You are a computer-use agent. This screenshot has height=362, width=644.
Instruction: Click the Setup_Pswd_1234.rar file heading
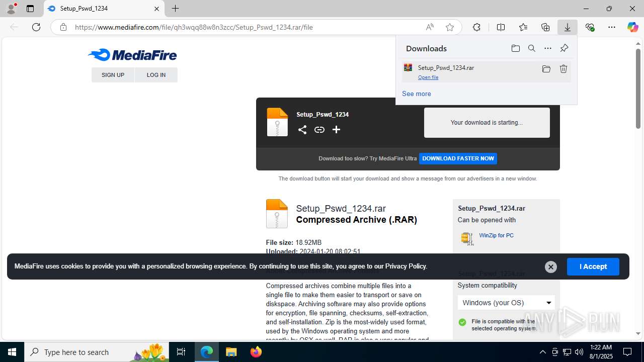[341, 209]
